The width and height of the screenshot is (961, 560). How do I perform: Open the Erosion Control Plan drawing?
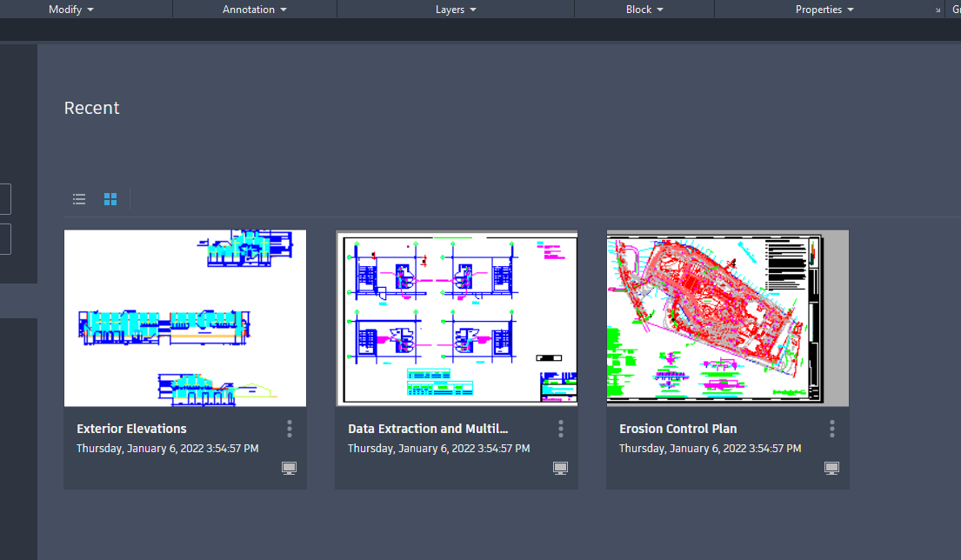(x=677, y=429)
